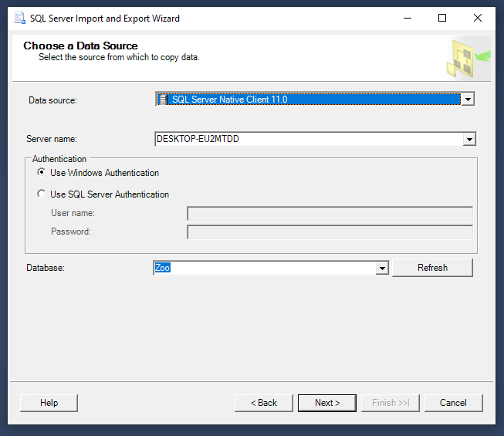Expand the Server name dropdown arrow
This screenshot has width=504, height=436.
[469, 140]
